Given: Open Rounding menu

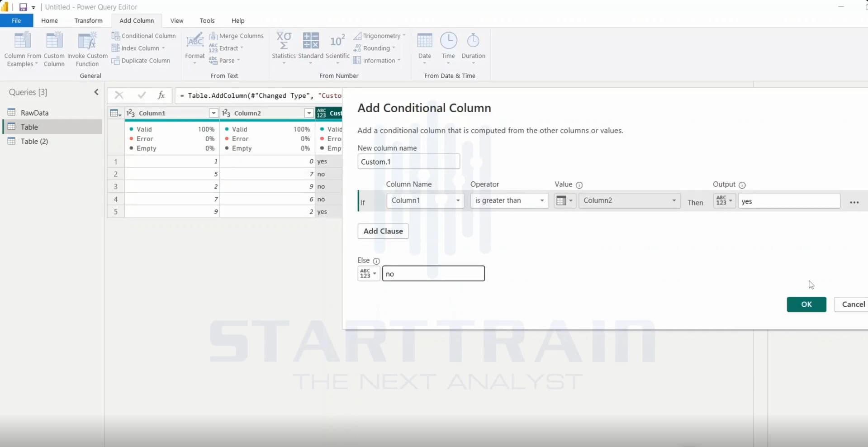Looking at the screenshot, I should tap(374, 48).
